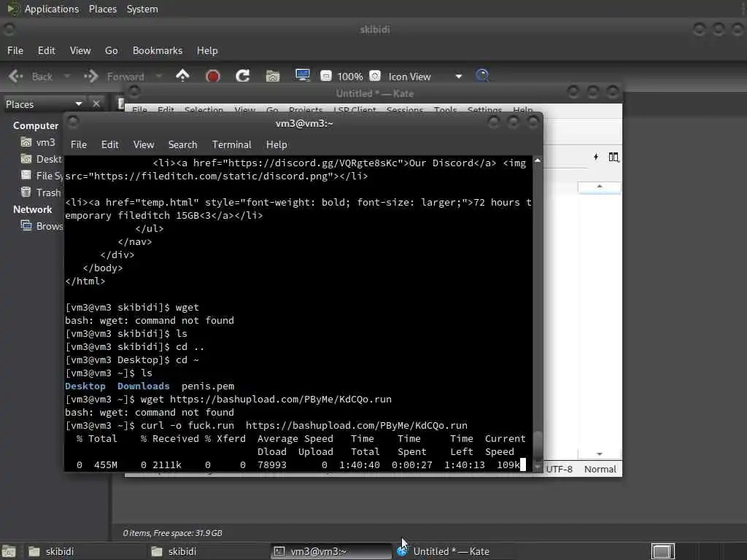Open the System menu in top panel
Screen dimensions: 747x560
pos(142,9)
